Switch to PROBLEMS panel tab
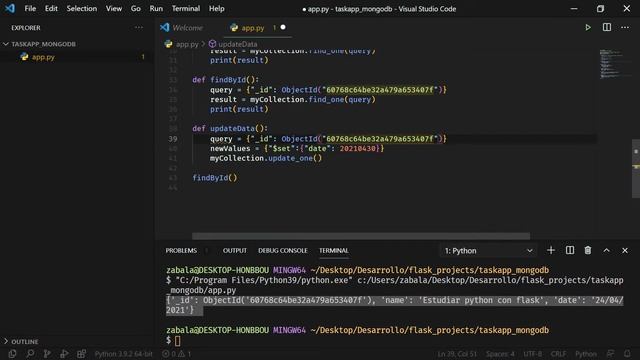This screenshot has width=640, height=360. pyautogui.click(x=181, y=251)
